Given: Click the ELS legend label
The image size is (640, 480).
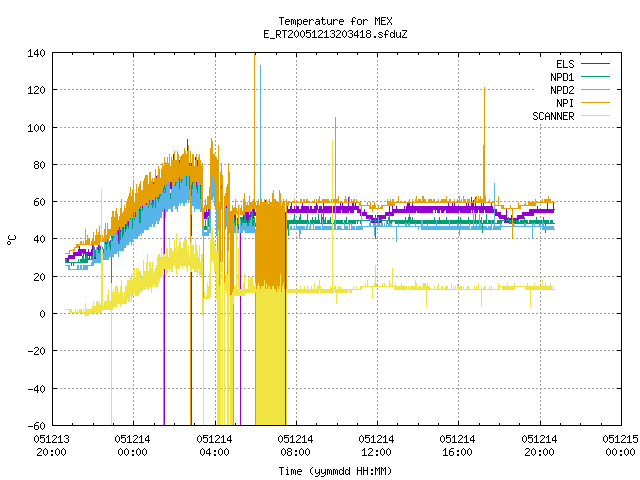Looking at the screenshot, I should pyautogui.click(x=565, y=64).
